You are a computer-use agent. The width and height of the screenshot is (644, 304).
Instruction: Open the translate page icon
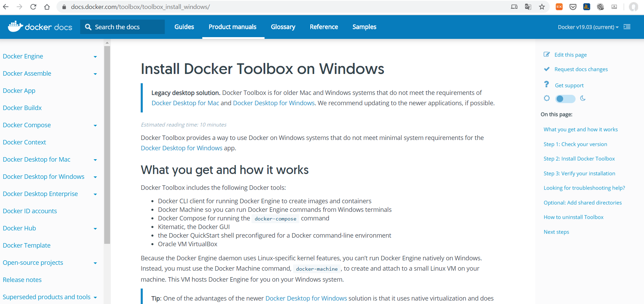[528, 7]
